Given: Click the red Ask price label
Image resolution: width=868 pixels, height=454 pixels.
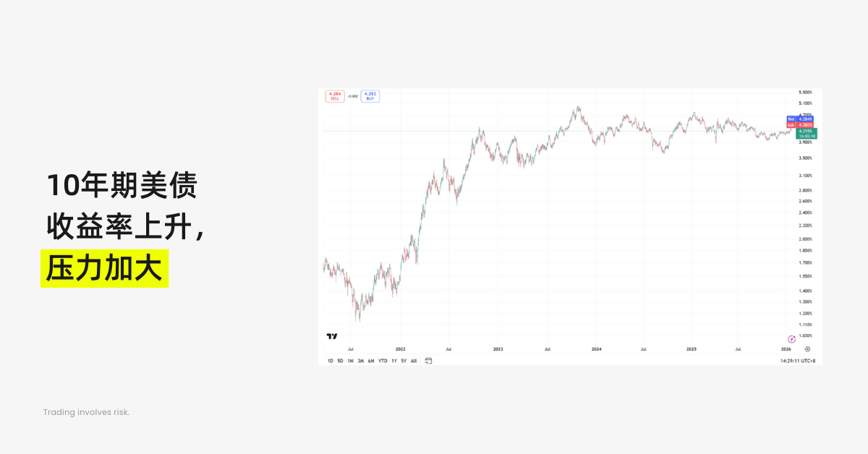Looking at the screenshot, I should [800, 125].
